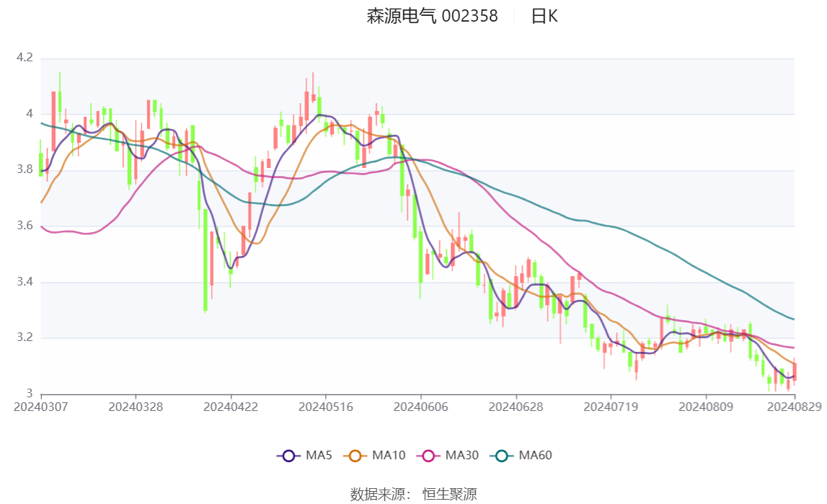Screen dimensions: 827x504
Task: Select the 20240606 date axis label
Action: coord(420,407)
